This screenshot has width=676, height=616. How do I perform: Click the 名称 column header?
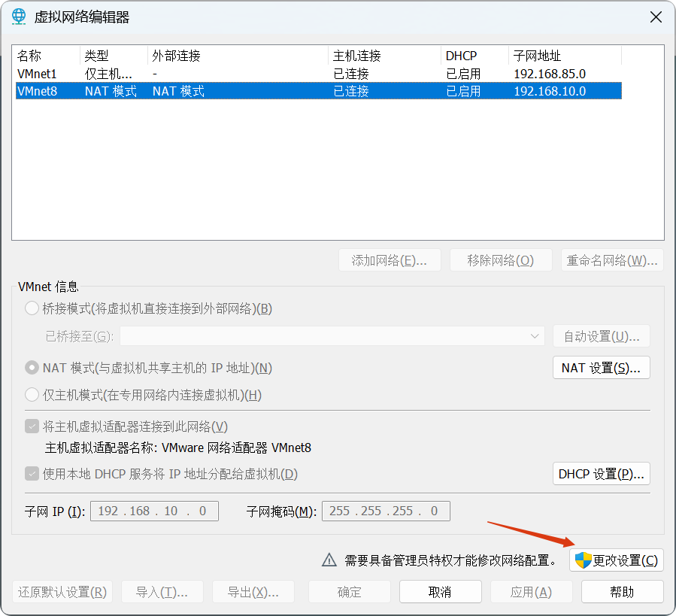(47, 56)
